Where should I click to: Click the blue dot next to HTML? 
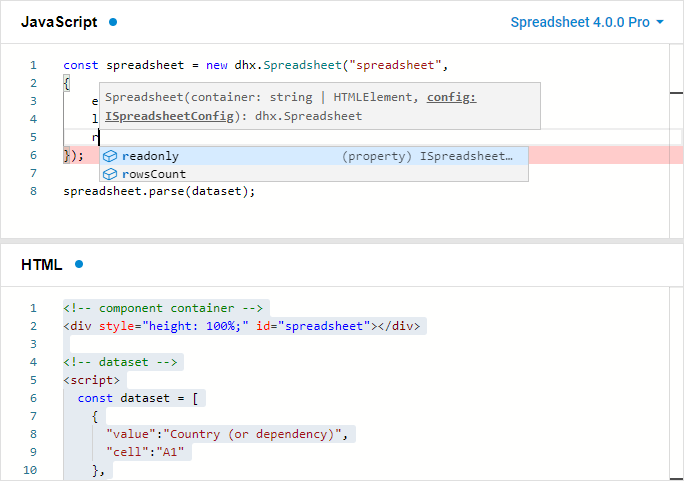coord(79,264)
